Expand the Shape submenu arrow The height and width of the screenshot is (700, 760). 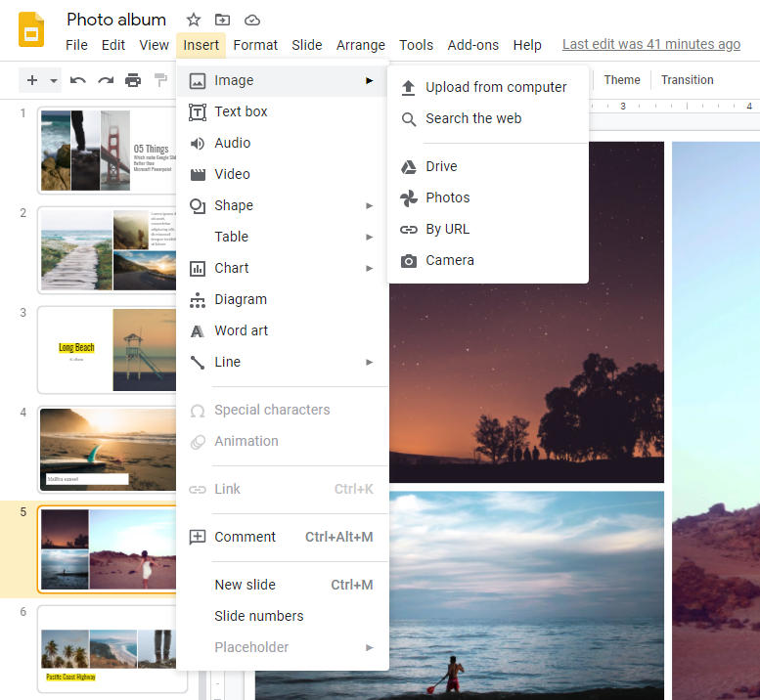(370, 206)
